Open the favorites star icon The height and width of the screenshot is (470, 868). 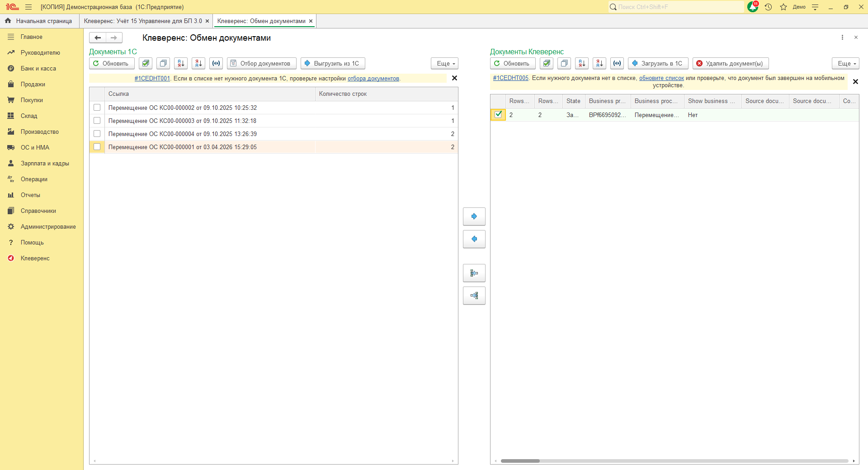[x=783, y=7]
